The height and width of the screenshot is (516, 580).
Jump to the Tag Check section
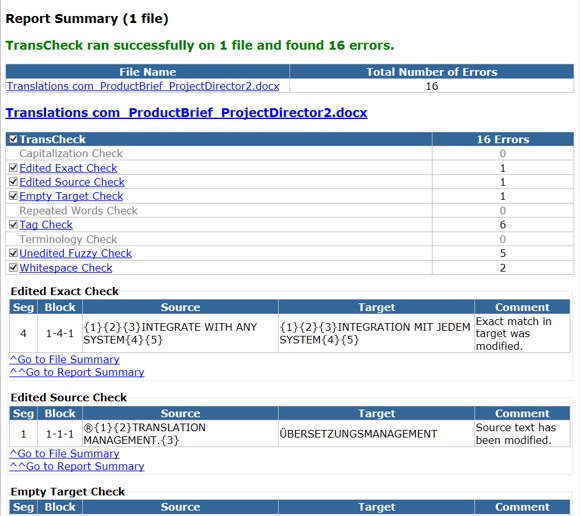click(x=46, y=225)
